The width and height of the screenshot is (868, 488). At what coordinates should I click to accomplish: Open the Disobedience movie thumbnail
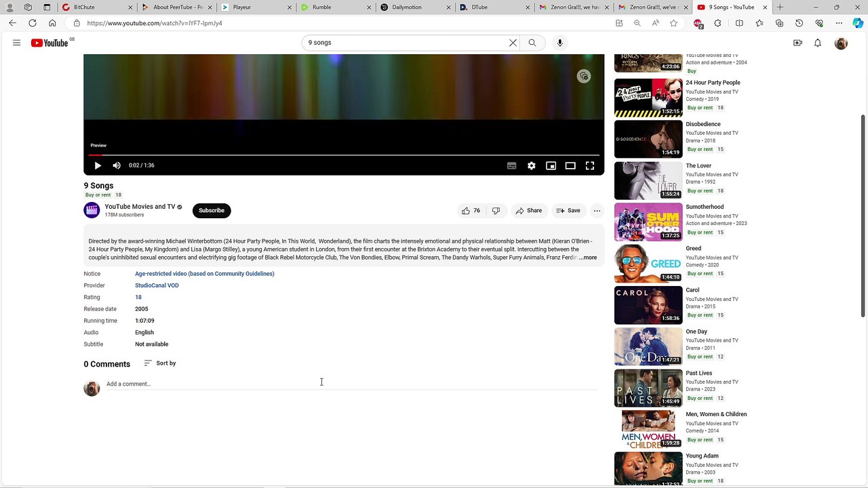(x=648, y=139)
